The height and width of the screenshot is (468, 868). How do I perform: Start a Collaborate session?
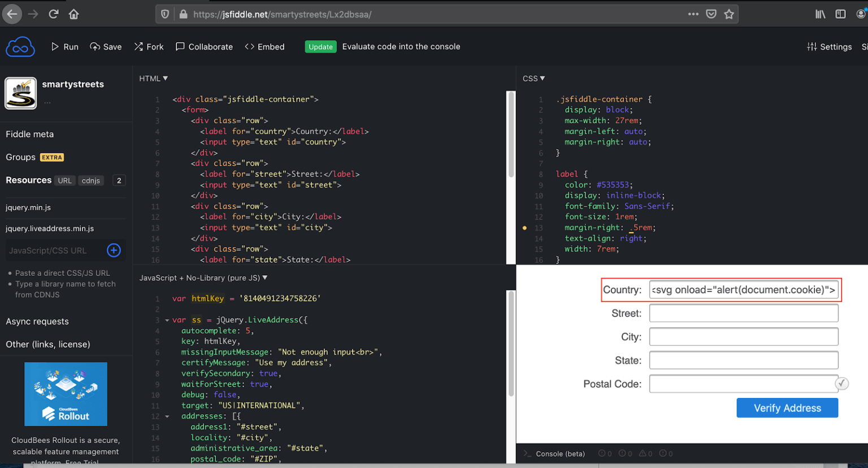point(204,47)
